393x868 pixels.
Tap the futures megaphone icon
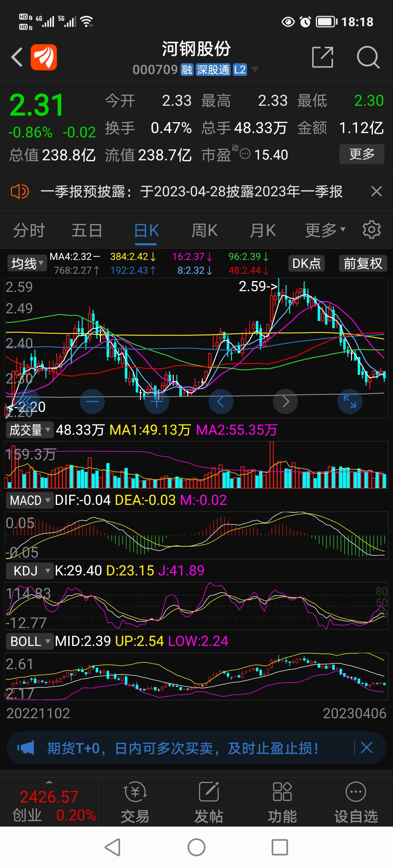[x=26, y=748]
